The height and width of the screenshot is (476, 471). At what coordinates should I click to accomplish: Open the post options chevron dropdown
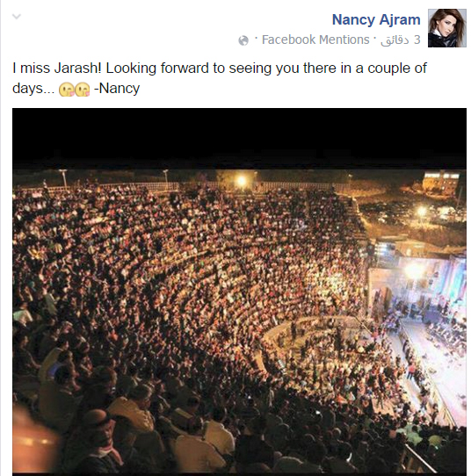(x=17, y=17)
